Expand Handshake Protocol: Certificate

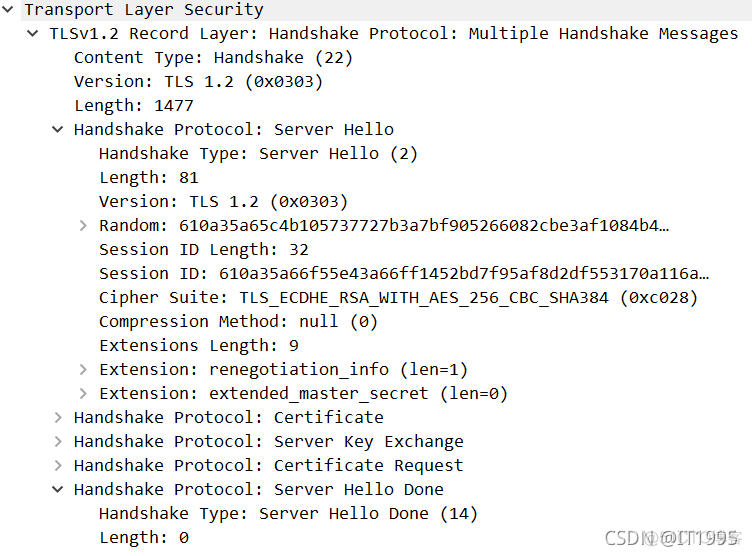[58, 417]
